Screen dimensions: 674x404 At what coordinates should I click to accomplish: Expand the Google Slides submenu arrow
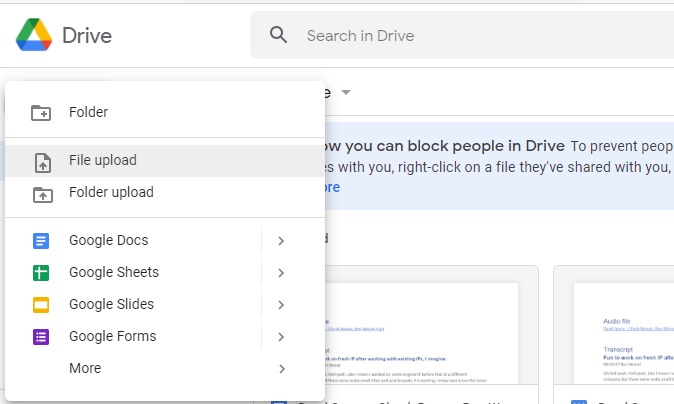281,305
